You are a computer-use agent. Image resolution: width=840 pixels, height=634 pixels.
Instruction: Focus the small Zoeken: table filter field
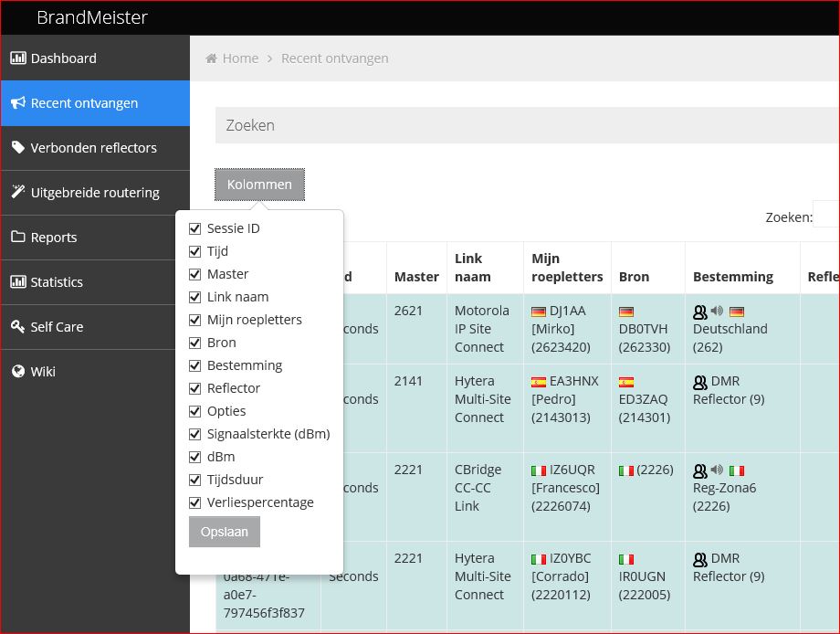pyautogui.click(x=826, y=214)
